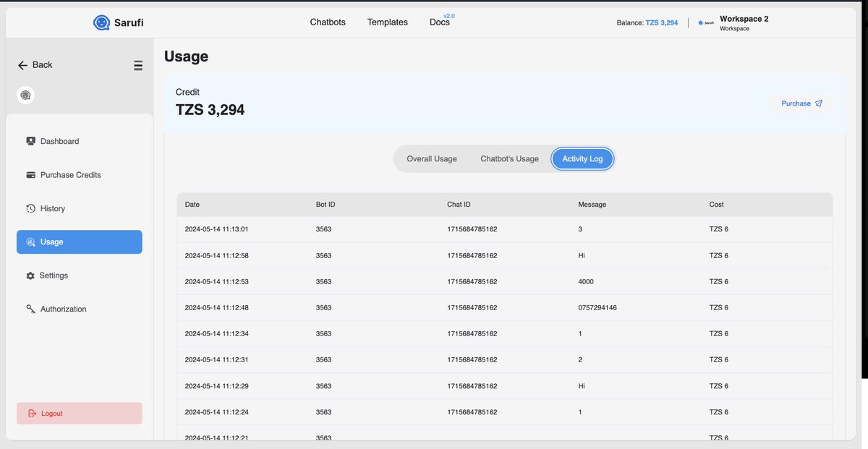Screen dimensions: 868x449
Task: Click message 3 in 11:13:01 row
Action: coord(580,229)
